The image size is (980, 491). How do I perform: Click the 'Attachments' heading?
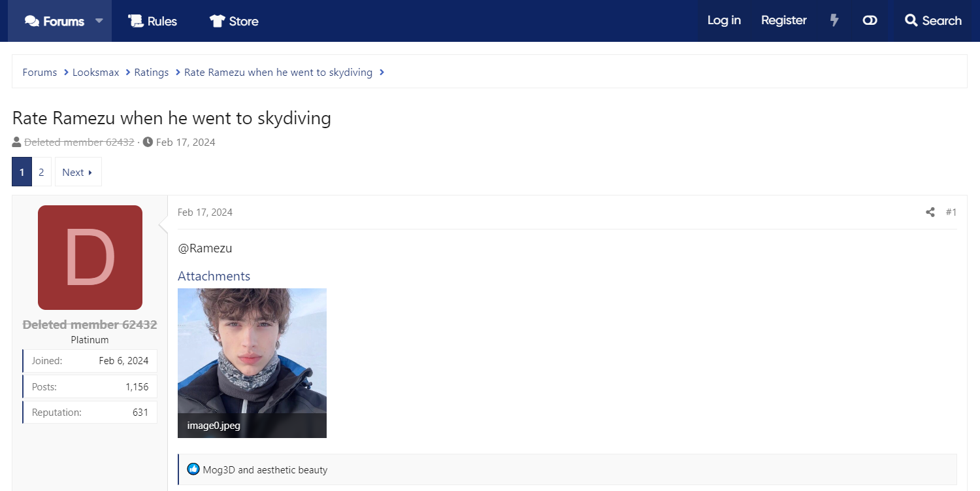[214, 276]
